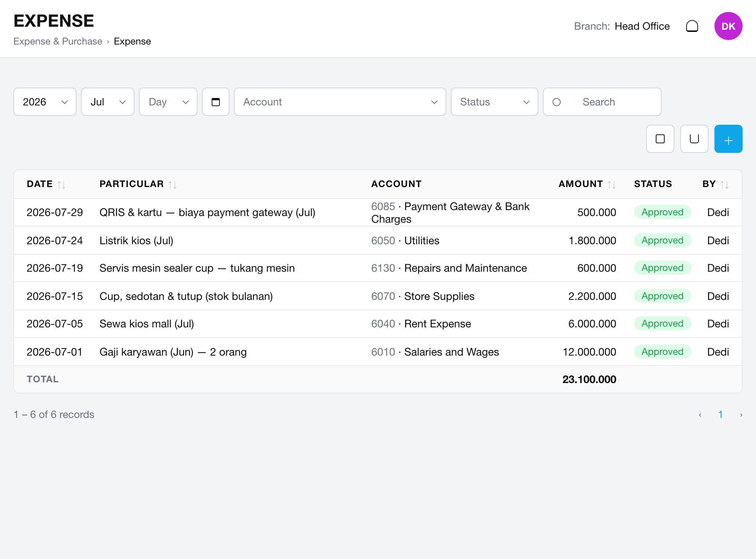Click the DATE column header
This screenshot has width=756, height=559.
click(x=40, y=184)
